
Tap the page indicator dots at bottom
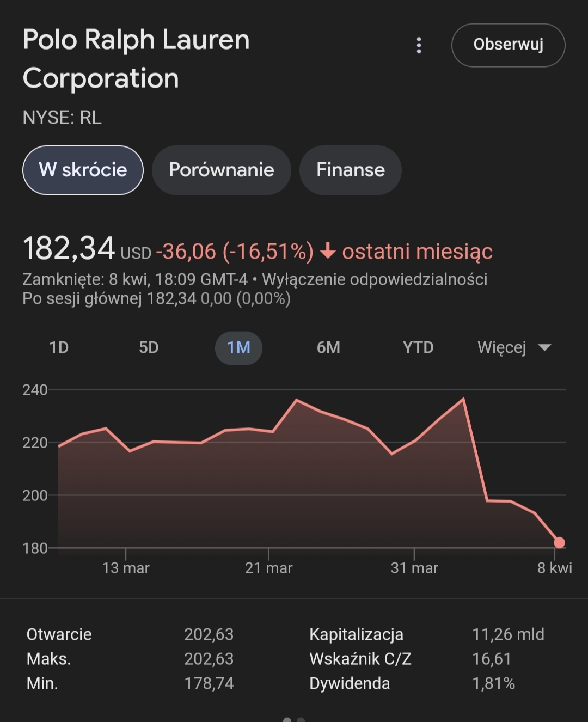pyautogui.click(x=294, y=719)
